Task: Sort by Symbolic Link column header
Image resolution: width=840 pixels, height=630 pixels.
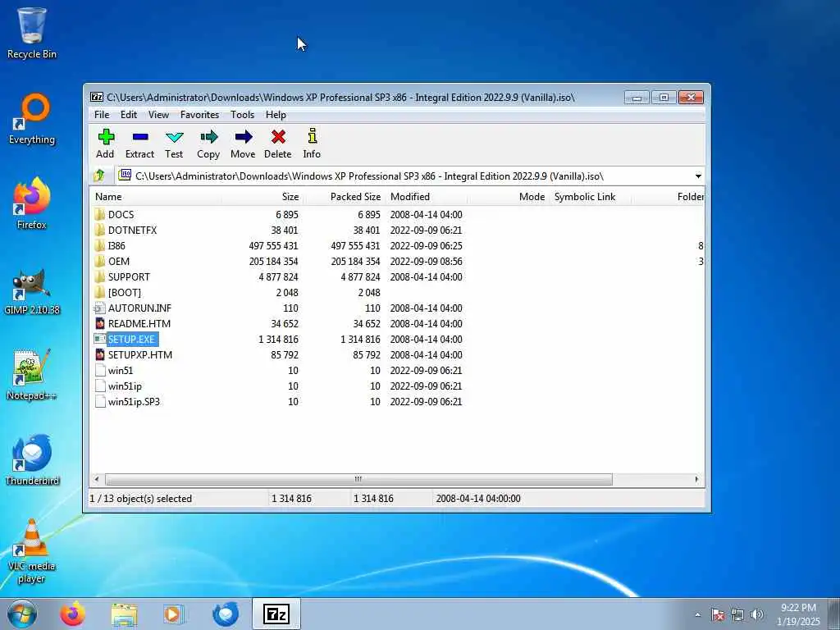Action: coord(591,197)
